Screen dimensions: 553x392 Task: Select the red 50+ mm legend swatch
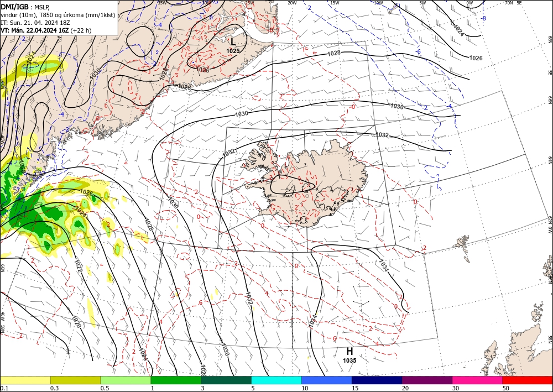pyautogui.click(x=528, y=380)
